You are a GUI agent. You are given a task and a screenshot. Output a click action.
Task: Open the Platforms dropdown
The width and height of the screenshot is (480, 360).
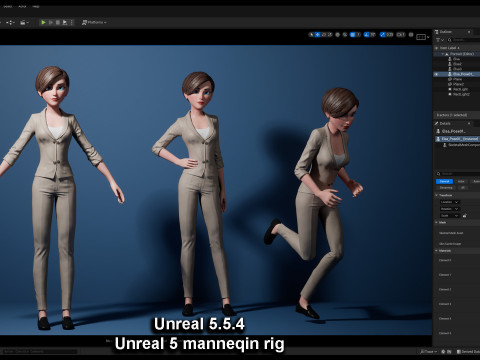(94, 22)
